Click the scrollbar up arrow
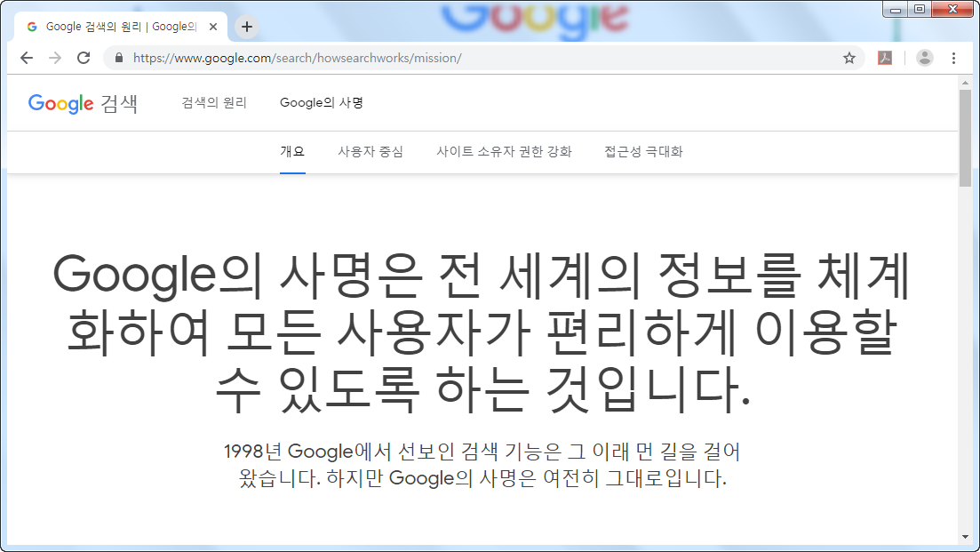 click(965, 83)
